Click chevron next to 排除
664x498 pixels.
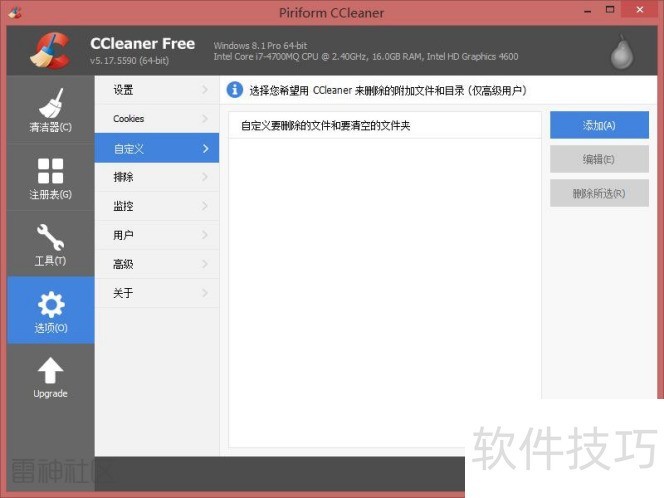pos(205,177)
